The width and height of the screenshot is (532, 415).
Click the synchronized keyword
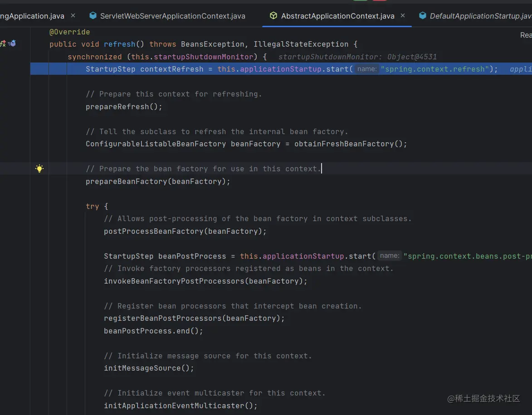[95, 57]
